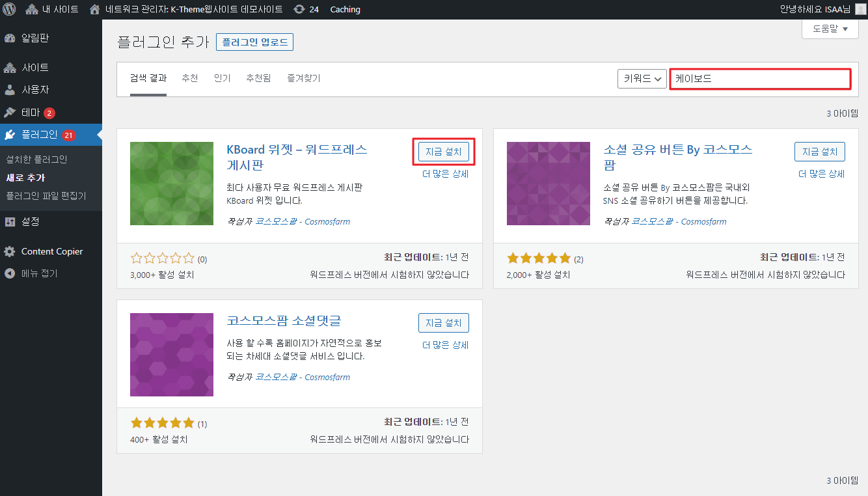Click the dashboard gauge icon

click(10, 38)
